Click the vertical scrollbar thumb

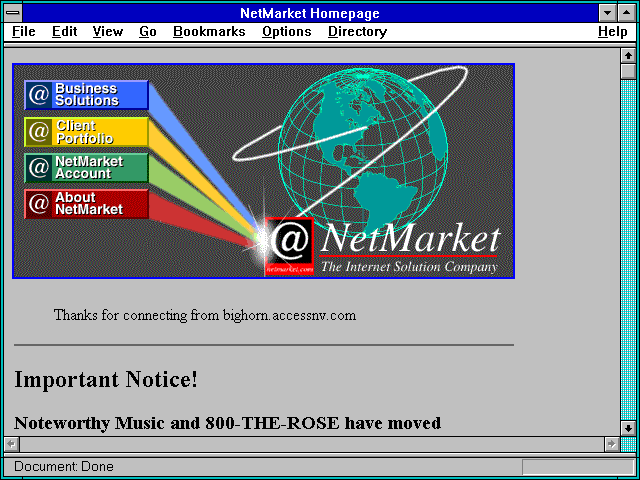[628, 71]
